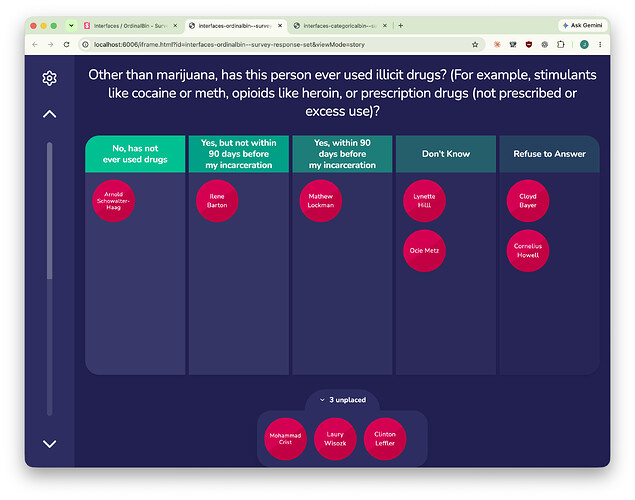Click the Ilene Barton node
Image resolution: width=635 pixels, height=500 pixels.
(x=217, y=201)
